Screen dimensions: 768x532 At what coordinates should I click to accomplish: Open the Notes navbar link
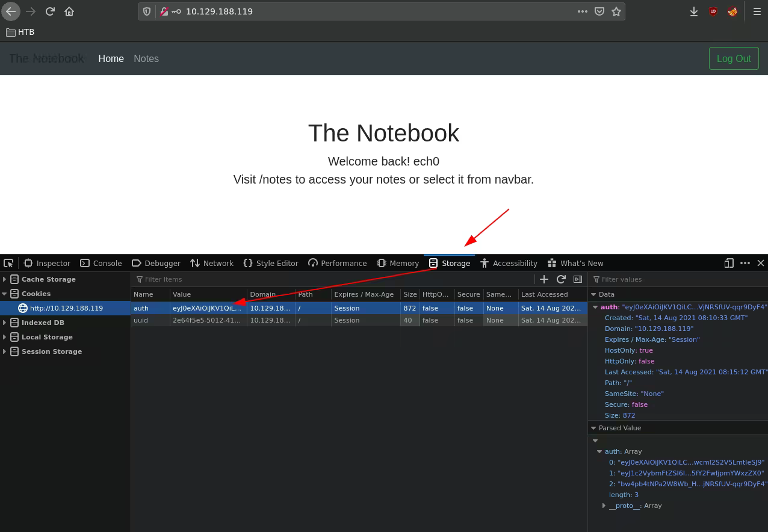pyautogui.click(x=146, y=58)
